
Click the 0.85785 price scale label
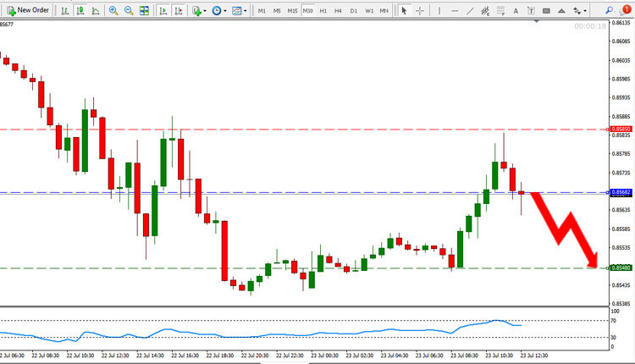621,154
